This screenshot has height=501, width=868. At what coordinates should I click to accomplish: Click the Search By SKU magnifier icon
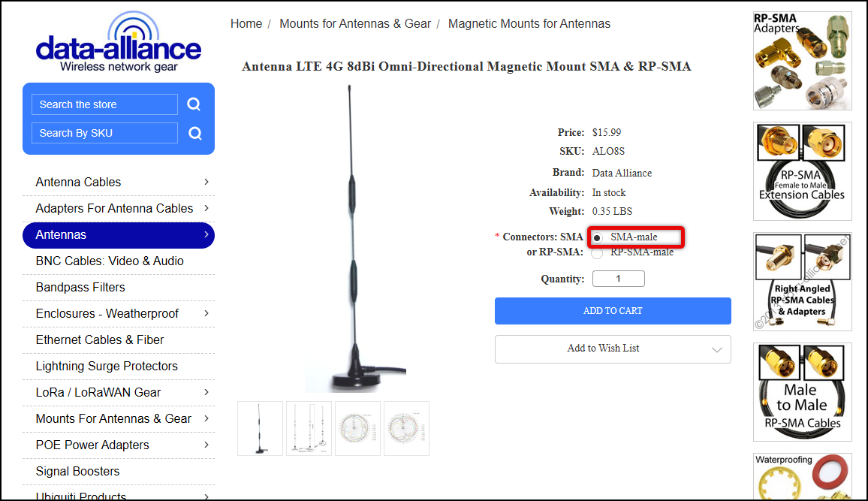click(x=195, y=134)
